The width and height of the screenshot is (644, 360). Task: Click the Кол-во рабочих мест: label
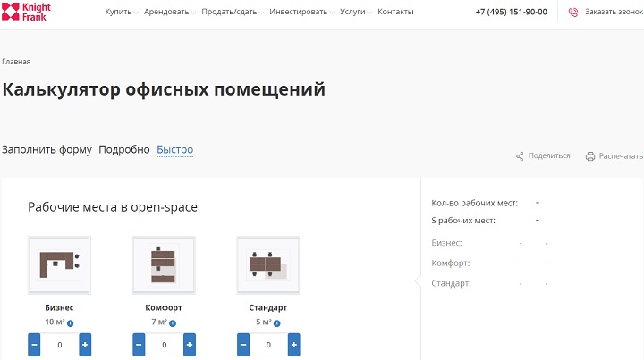(x=474, y=203)
